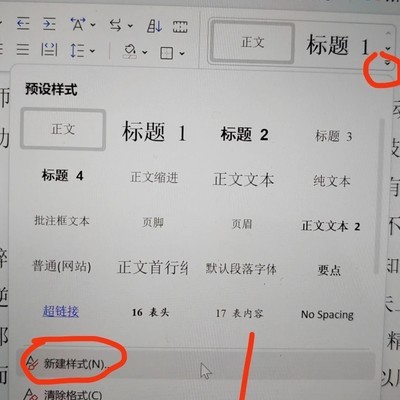
Task: Apply the 要点 preset style
Action: point(329,270)
